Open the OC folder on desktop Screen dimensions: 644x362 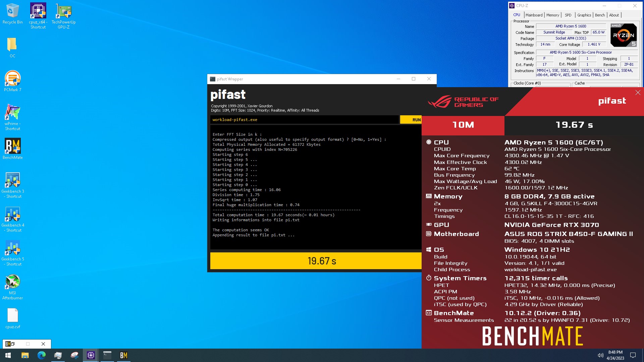(12, 47)
